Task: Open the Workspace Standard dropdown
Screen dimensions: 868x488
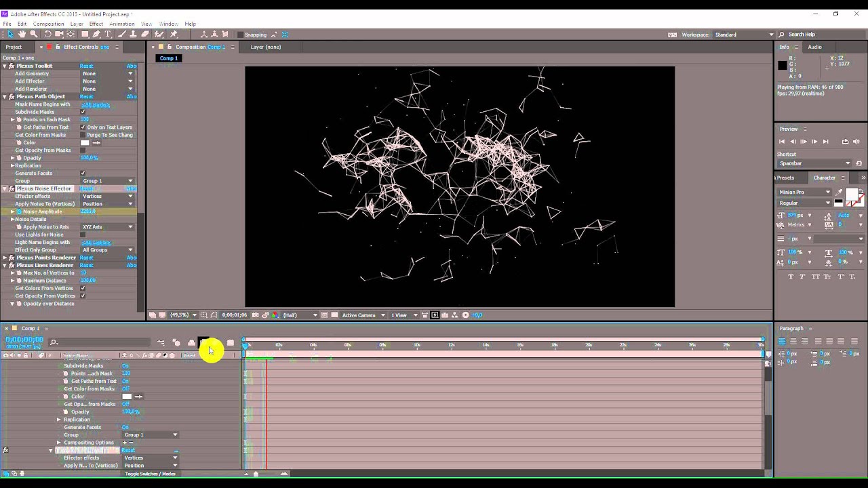Action: pos(744,35)
